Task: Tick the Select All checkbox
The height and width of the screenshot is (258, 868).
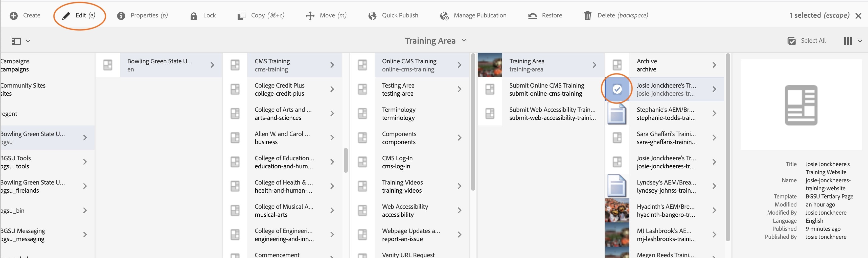Action: point(791,41)
